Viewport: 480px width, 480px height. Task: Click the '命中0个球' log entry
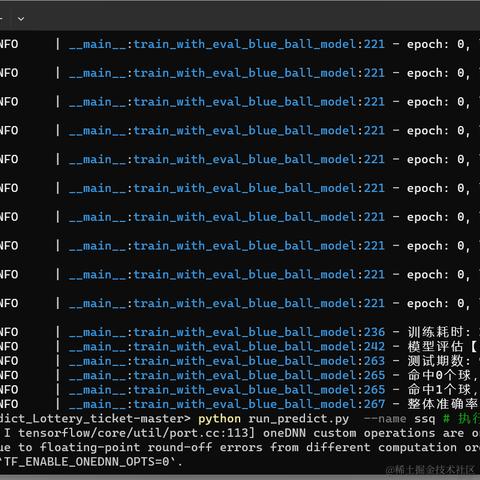(x=439, y=375)
